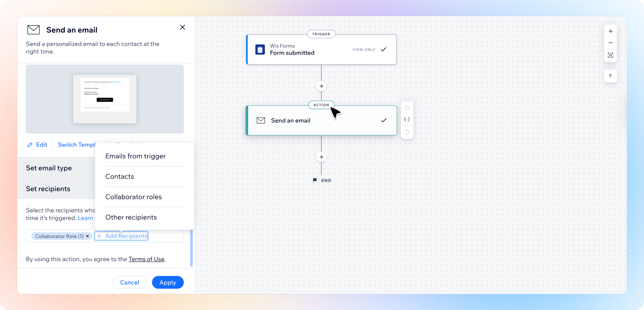Expand the Set email type section
The width and height of the screenshot is (644, 310).
[x=56, y=168]
